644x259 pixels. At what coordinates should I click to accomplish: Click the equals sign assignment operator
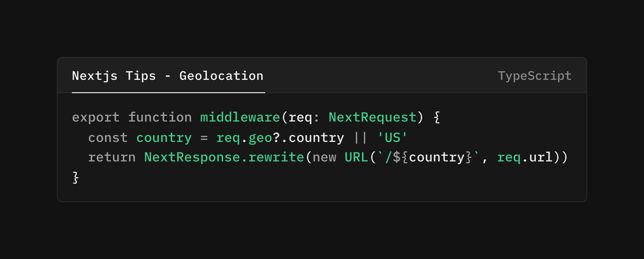pyautogui.click(x=204, y=137)
